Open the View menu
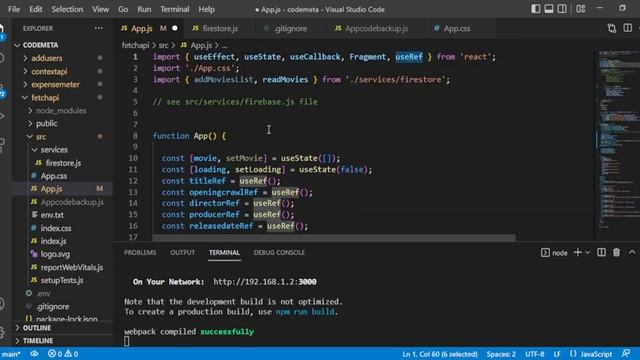The image size is (640, 360). click(100, 9)
